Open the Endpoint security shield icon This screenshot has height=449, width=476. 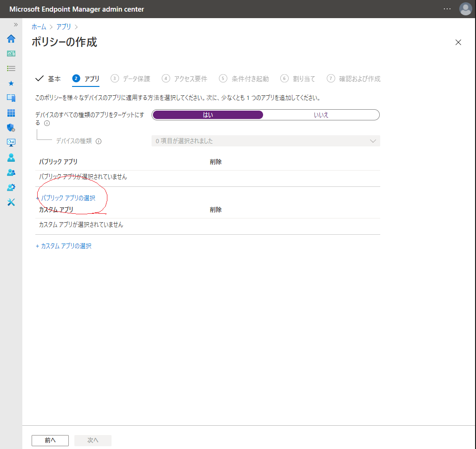pos(11,128)
